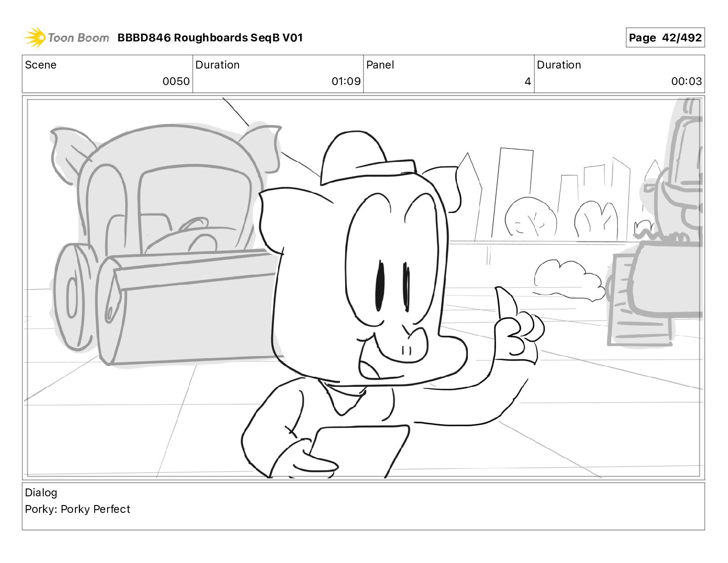Click the dialog line 'Porky: Porky Perfect'

coord(78,509)
